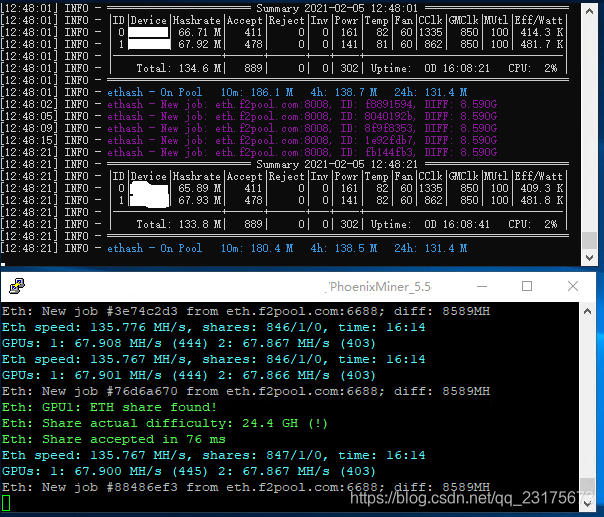Click 'Share actual difficulty: 24.4 GH' line
This screenshot has height=517, width=604.
(x=165, y=423)
